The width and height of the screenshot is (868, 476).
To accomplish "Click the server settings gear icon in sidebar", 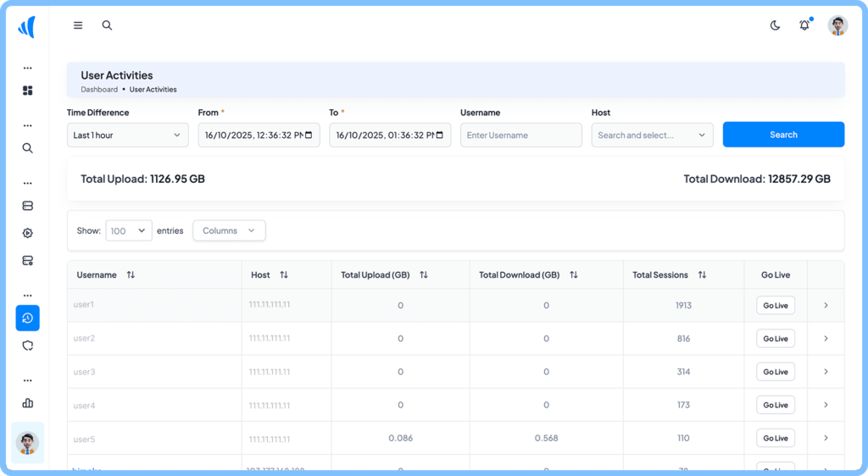I will [27, 261].
